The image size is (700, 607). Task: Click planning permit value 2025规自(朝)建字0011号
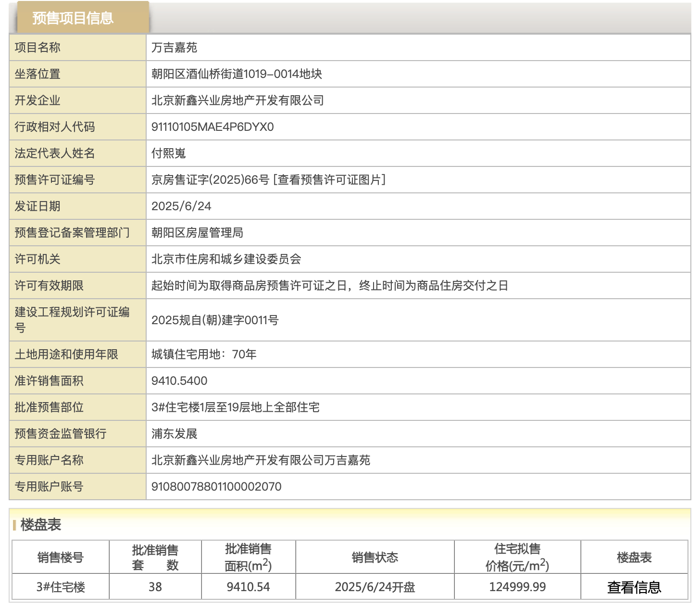(215, 320)
